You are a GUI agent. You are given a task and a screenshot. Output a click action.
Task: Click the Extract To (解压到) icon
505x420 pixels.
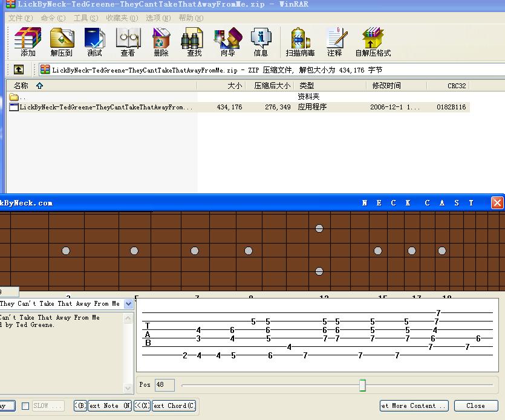coord(62,42)
